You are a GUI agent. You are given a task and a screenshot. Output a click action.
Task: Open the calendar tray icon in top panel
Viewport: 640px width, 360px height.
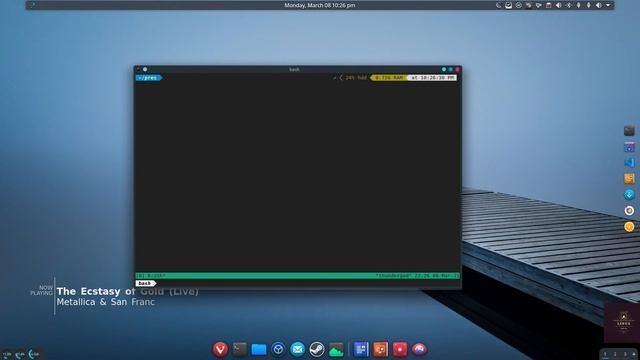coord(549,5)
